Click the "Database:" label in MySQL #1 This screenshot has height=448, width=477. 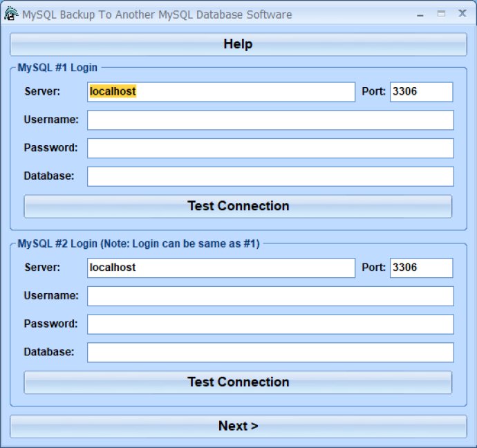49,176
